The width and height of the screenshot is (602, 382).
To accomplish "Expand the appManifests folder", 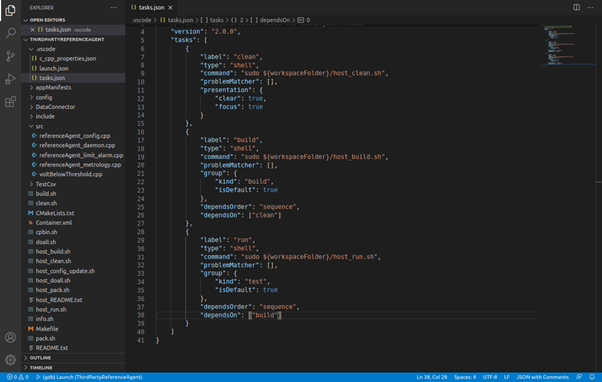I will click(x=53, y=88).
